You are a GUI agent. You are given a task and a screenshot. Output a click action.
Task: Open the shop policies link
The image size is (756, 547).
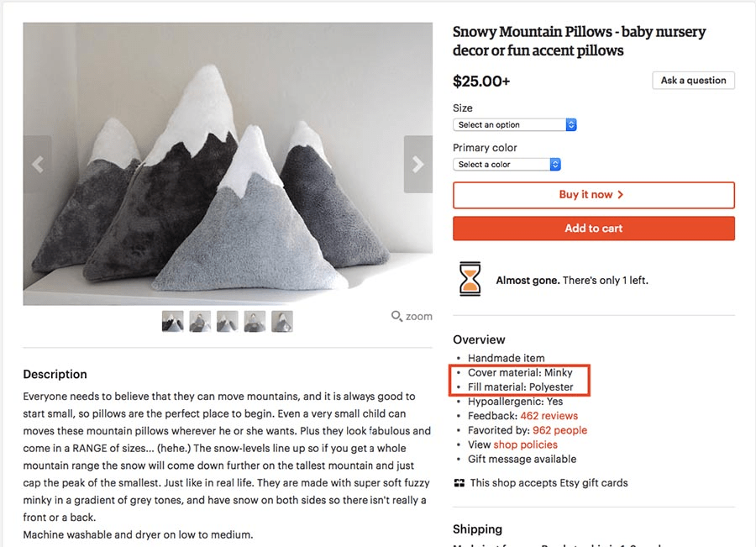pyautogui.click(x=525, y=444)
